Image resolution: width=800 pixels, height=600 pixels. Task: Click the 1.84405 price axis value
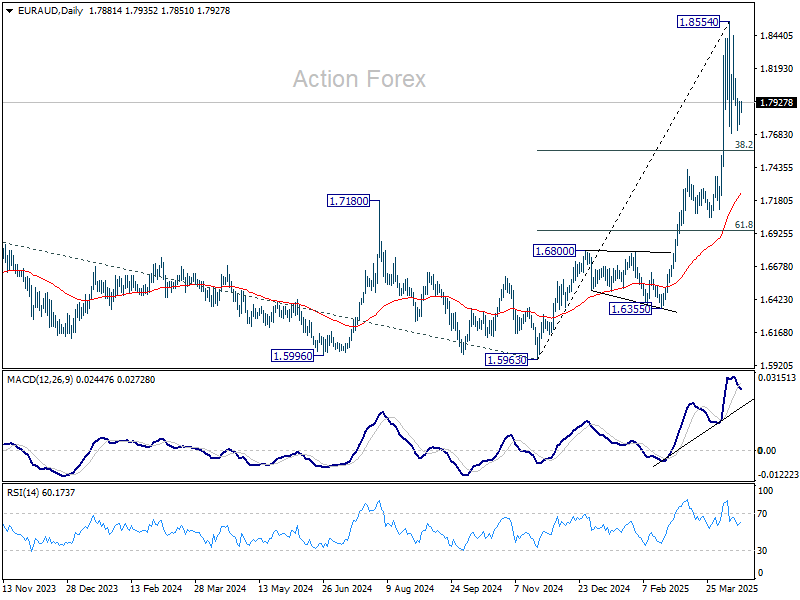pos(777,36)
